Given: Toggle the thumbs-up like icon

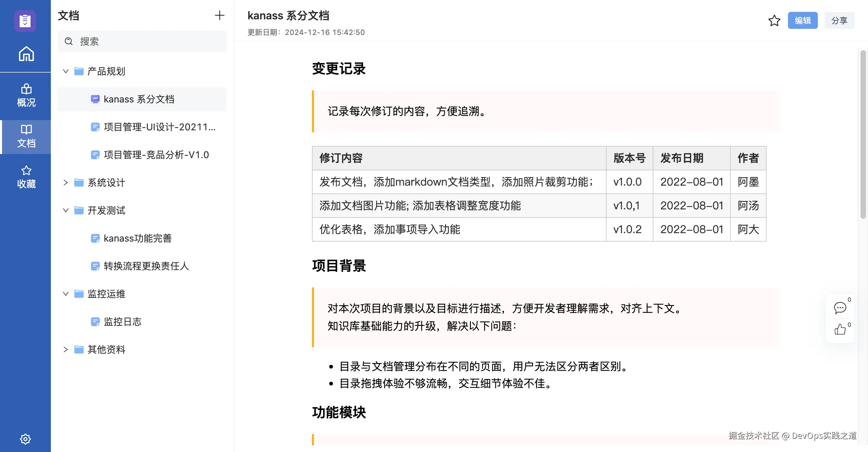Looking at the screenshot, I should pos(840,329).
